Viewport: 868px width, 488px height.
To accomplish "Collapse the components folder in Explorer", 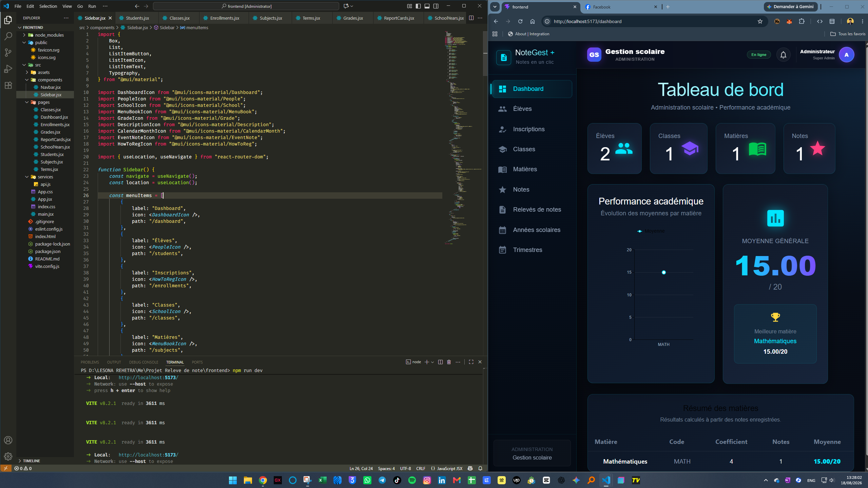I will coord(45,80).
